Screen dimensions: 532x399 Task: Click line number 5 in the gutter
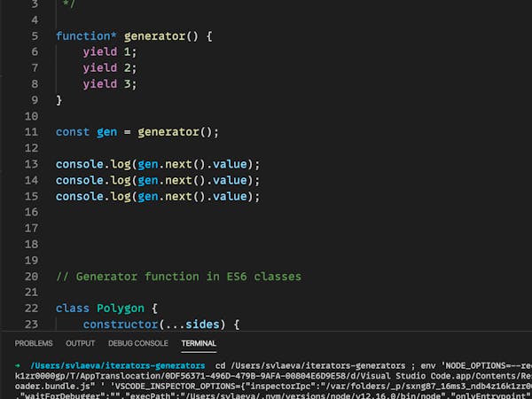click(x=35, y=36)
